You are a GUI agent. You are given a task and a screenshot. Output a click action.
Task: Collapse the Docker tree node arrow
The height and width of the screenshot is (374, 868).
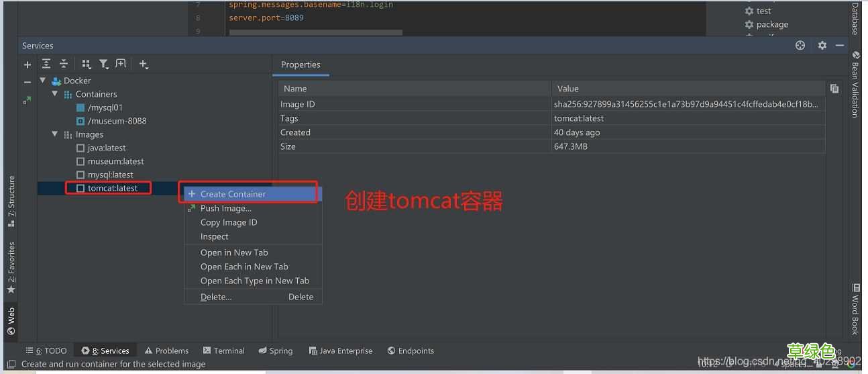[x=44, y=81]
